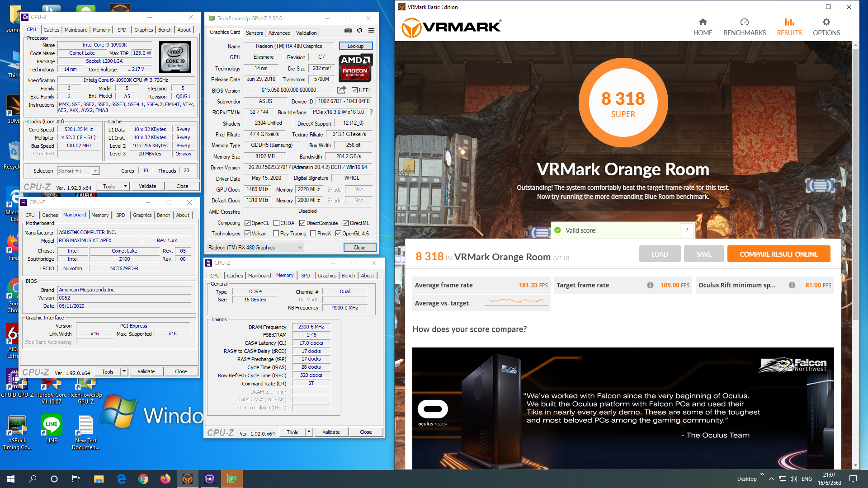The height and width of the screenshot is (488, 868).
Task: Switch to VRMark taskbar icon
Action: 187,479
